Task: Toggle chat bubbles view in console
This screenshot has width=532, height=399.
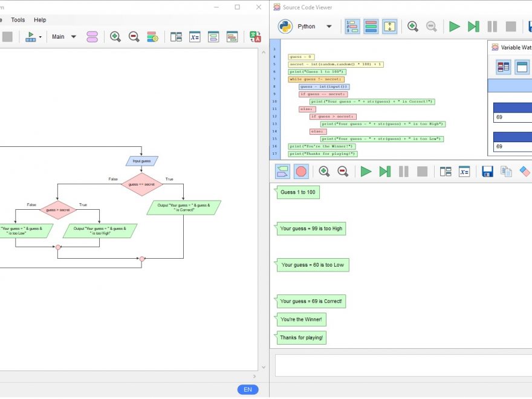Action: [x=282, y=172]
